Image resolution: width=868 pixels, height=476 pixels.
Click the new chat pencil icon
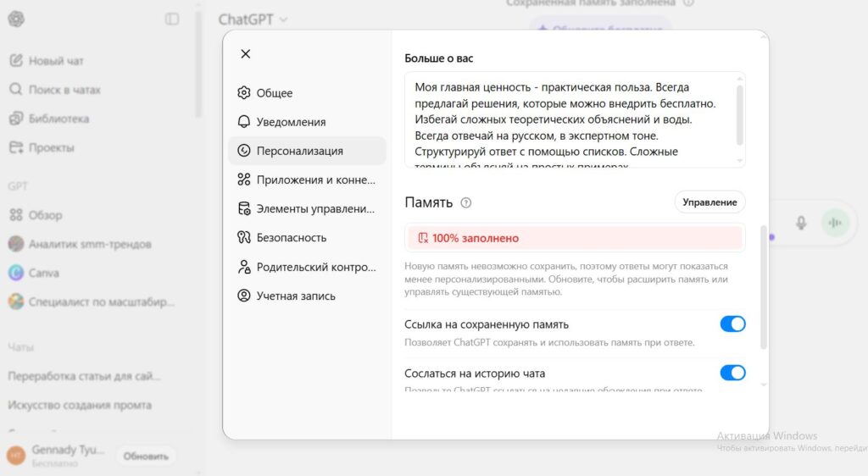pos(16,61)
